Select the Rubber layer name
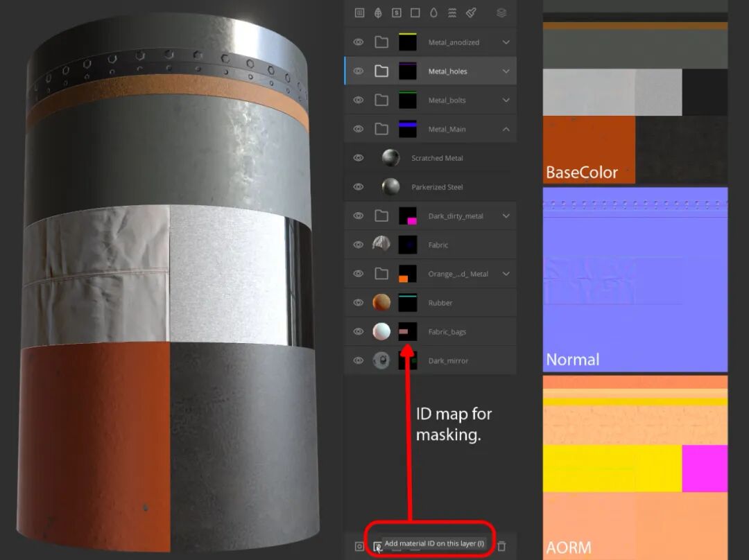 point(440,302)
